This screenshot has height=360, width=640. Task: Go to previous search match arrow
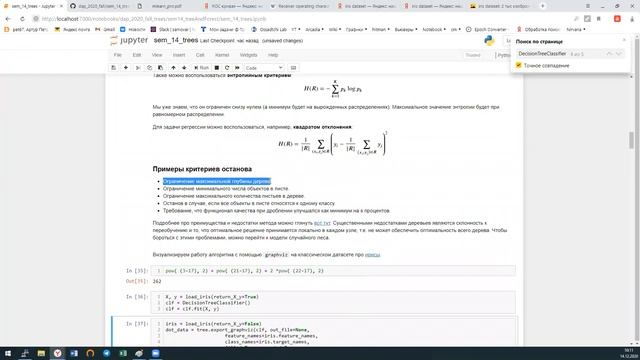[x=609, y=54]
